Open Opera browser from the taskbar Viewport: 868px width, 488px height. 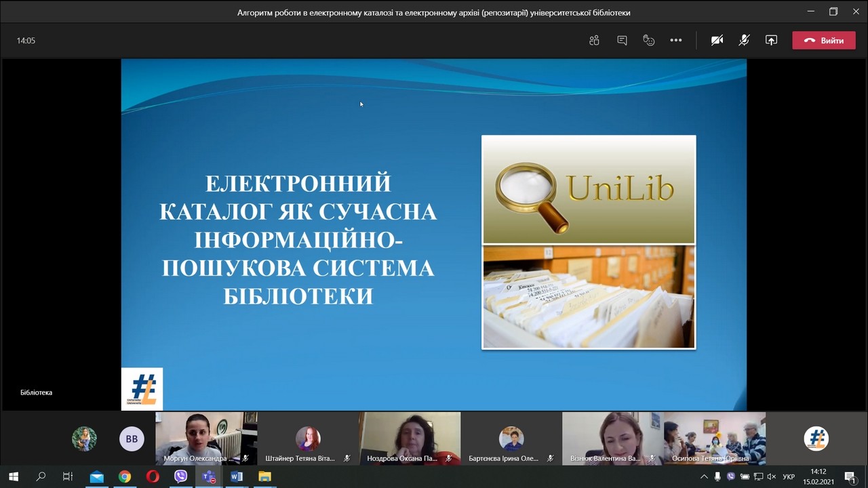tap(153, 476)
